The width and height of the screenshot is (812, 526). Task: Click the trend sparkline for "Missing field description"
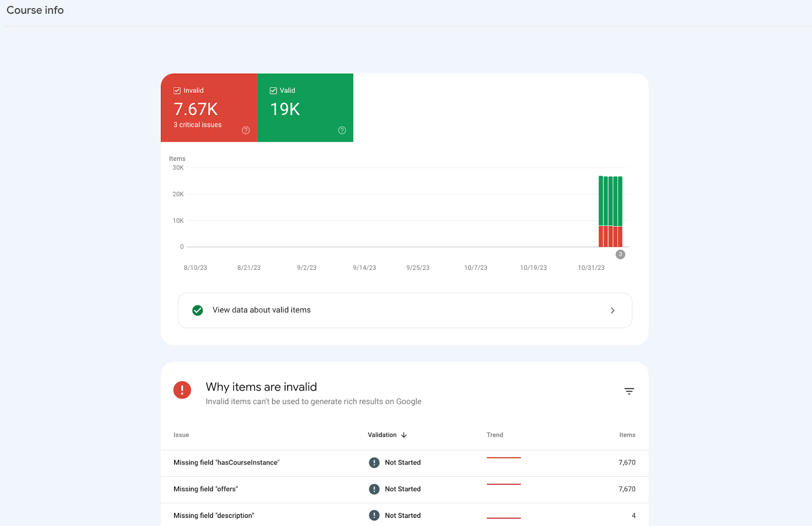tap(503, 518)
